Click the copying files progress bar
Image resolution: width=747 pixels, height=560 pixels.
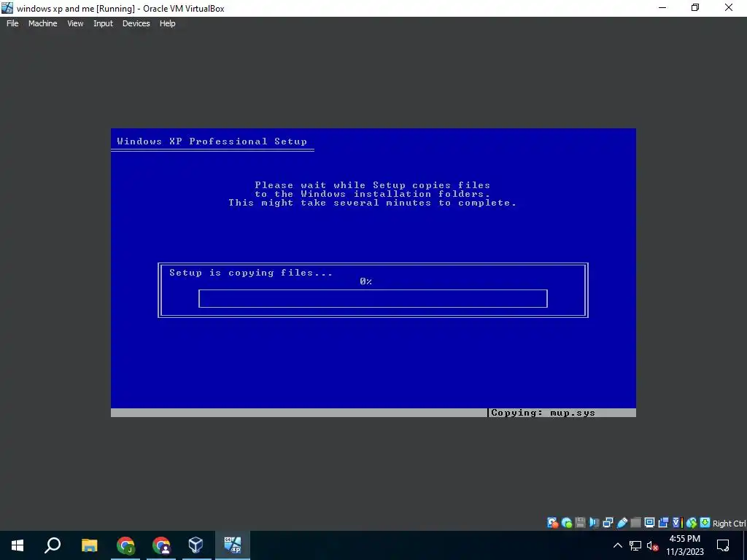pyautogui.click(x=373, y=298)
